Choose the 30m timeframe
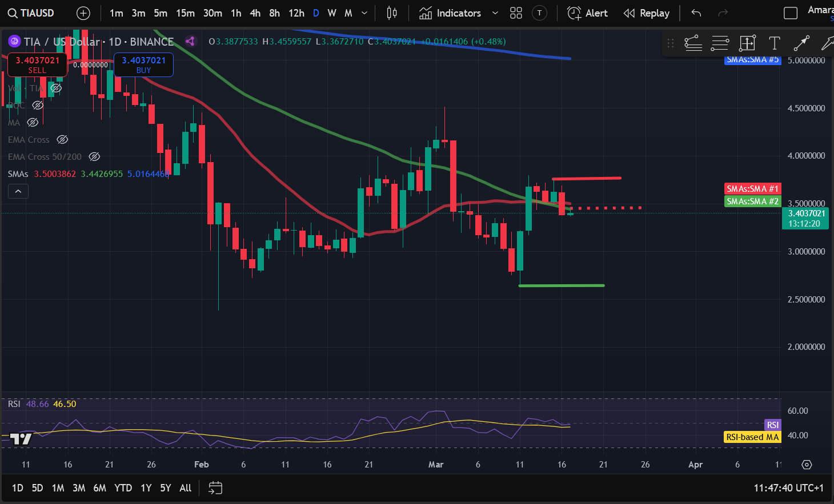This screenshot has height=504, width=834. click(212, 13)
